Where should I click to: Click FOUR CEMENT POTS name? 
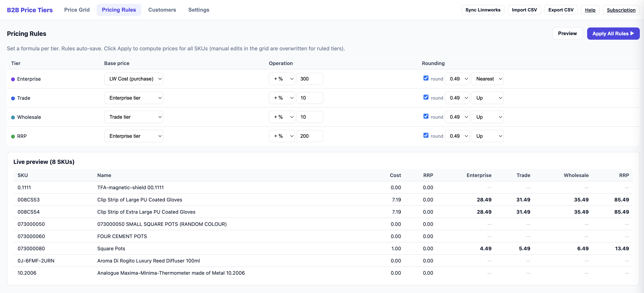click(x=122, y=236)
